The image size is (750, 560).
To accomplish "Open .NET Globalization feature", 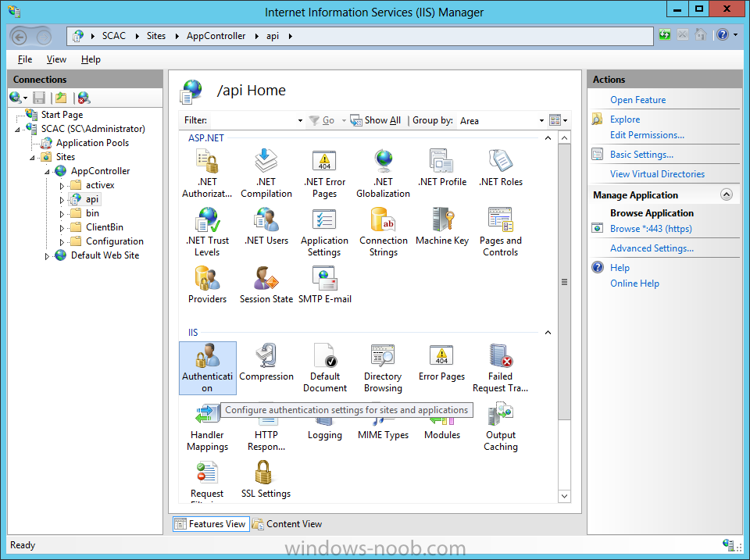I will tap(383, 173).
